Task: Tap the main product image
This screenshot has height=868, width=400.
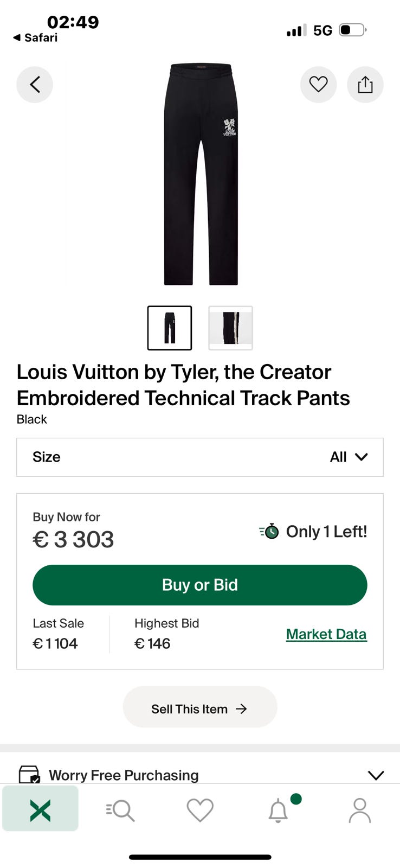Action: (x=201, y=174)
